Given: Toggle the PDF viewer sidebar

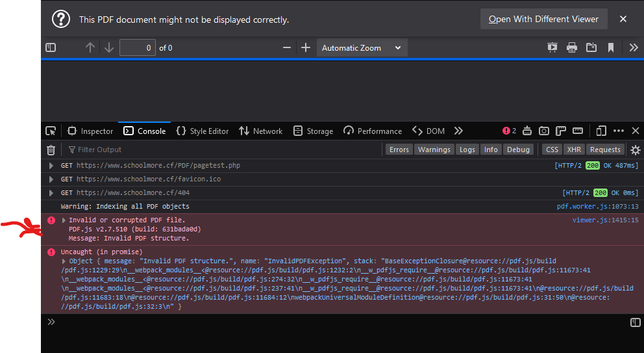Looking at the screenshot, I should [51, 47].
